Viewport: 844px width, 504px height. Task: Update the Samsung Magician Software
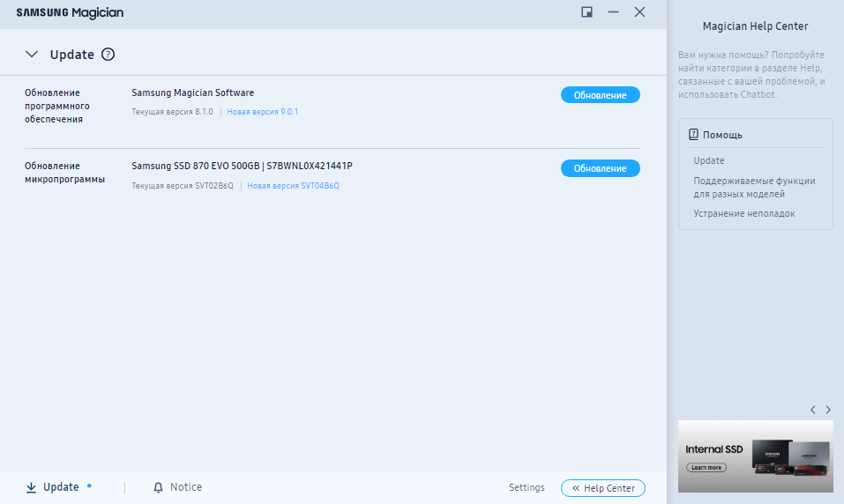tap(601, 95)
